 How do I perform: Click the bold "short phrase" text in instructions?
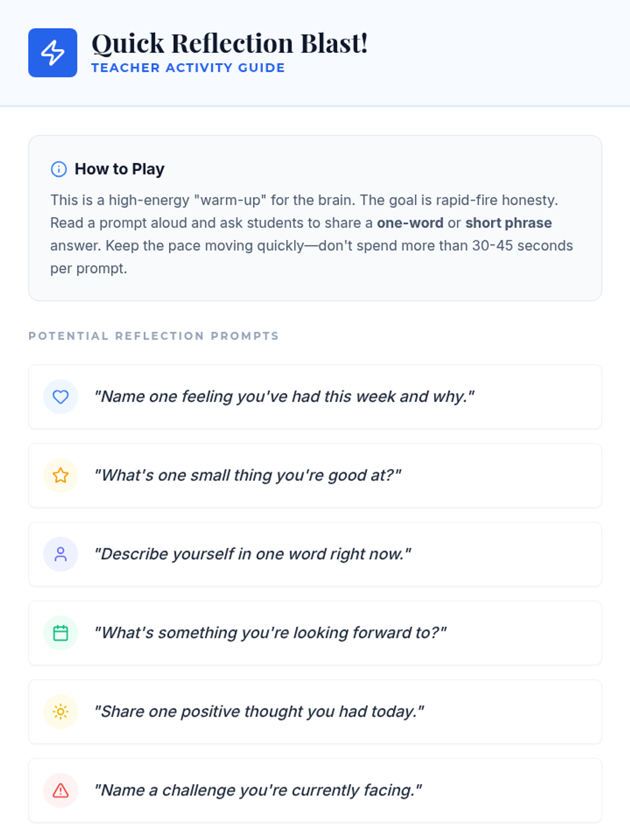click(508, 223)
